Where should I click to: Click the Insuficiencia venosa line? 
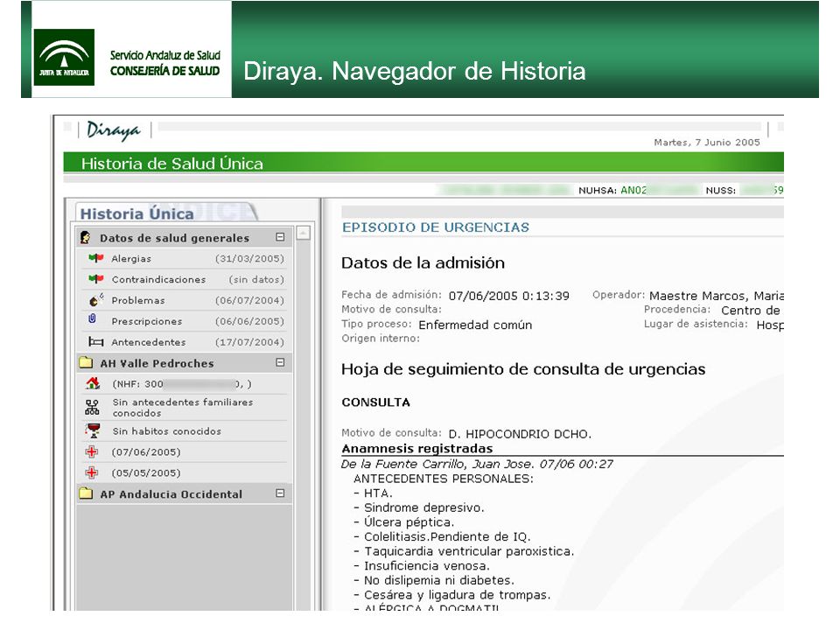coord(422,566)
